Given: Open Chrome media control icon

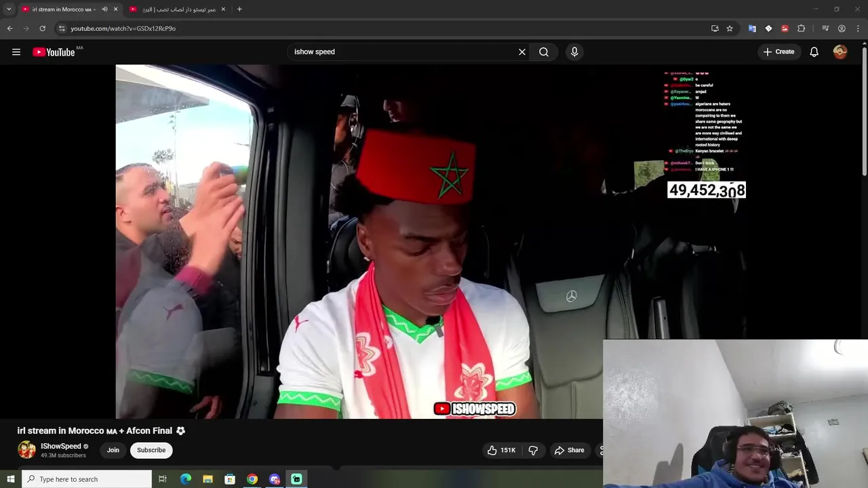Looking at the screenshot, I should (825, 28).
